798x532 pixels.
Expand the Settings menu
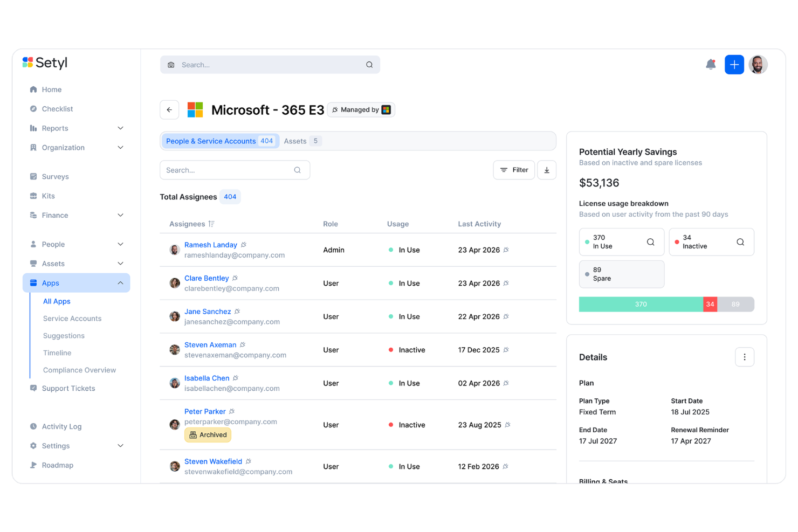pyautogui.click(x=121, y=446)
